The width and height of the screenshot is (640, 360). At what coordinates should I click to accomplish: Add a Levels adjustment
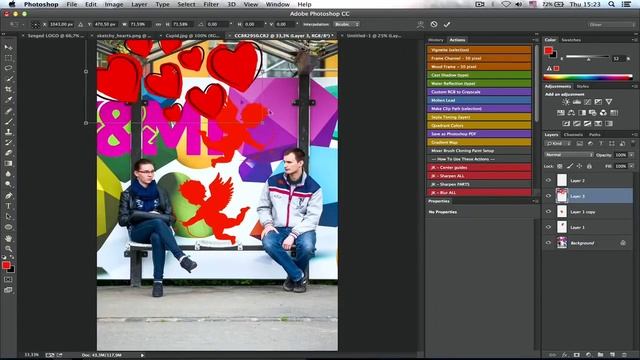[576, 102]
